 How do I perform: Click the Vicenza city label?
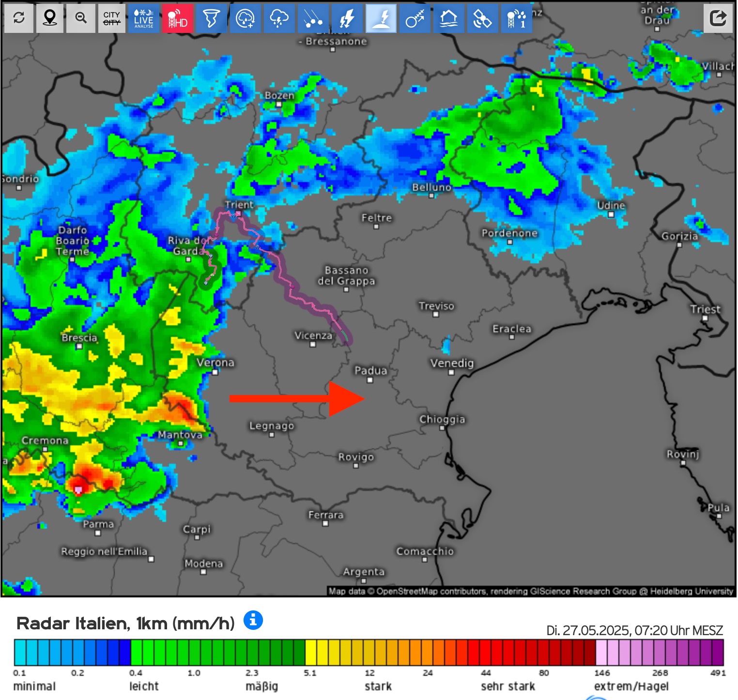pyautogui.click(x=313, y=335)
